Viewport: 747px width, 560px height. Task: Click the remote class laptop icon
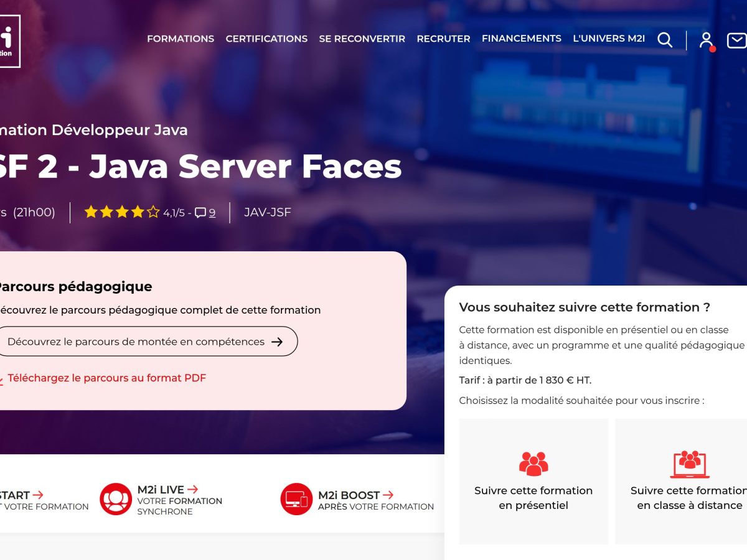[x=690, y=464]
